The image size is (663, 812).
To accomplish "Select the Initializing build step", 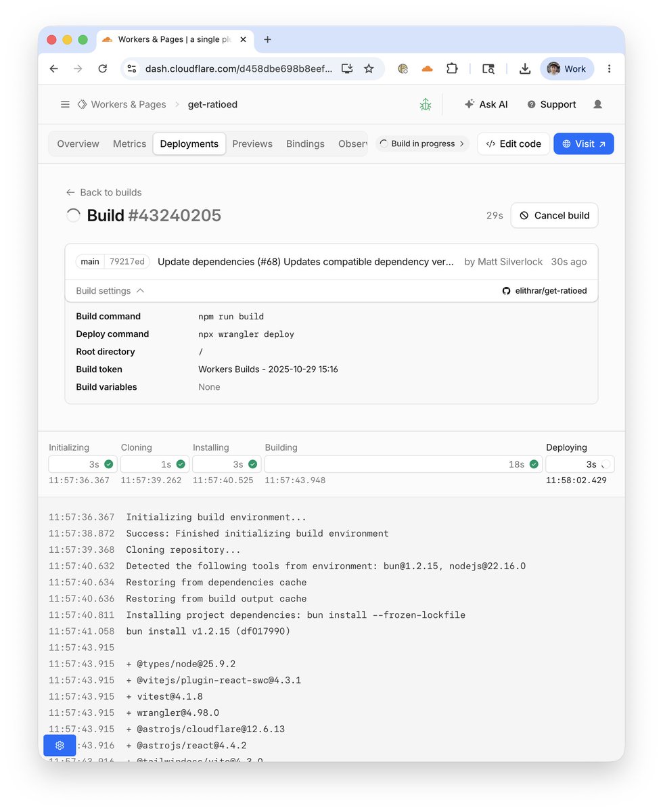I will (x=83, y=464).
